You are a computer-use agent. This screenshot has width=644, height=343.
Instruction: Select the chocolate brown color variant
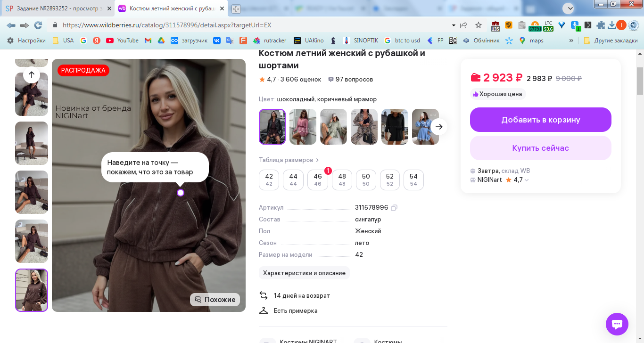pyautogui.click(x=272, y=127)
